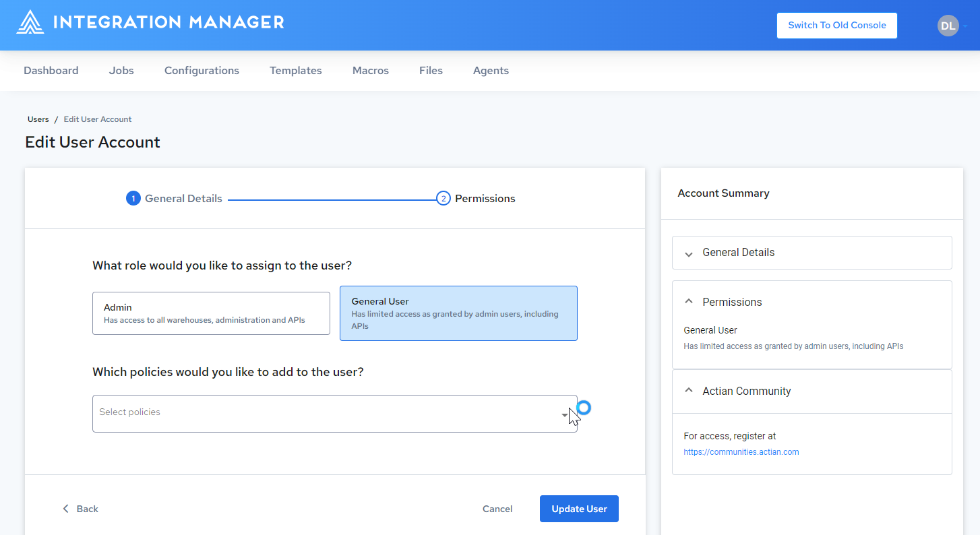Click step 1 circle for General Details
Screen dimensions: 980x535
133,198
